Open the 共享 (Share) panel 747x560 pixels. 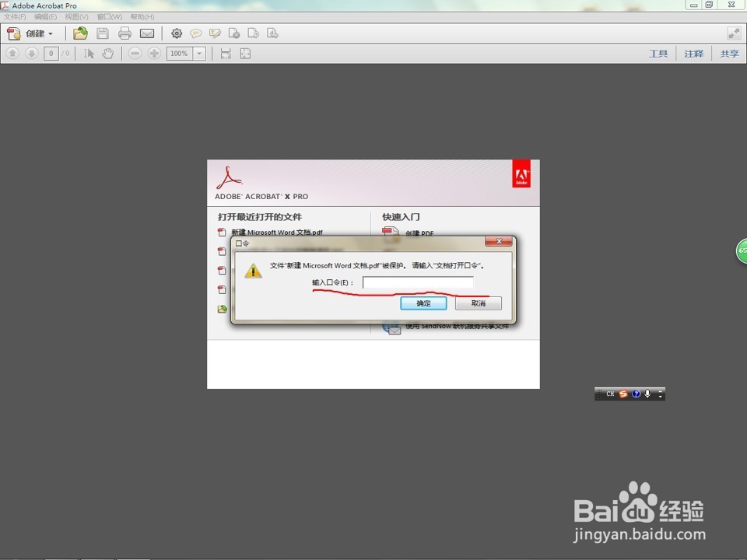tap(729, 54)
